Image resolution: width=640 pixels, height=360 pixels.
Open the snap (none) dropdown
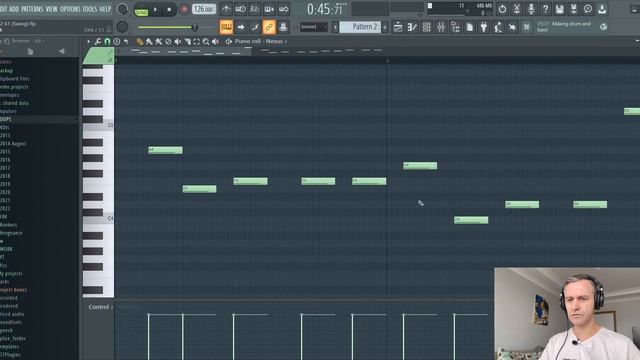tap(313, 27)
